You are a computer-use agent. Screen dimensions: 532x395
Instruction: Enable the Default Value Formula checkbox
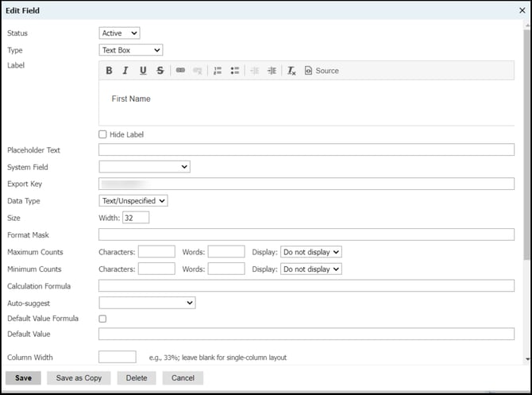point(102,319)
